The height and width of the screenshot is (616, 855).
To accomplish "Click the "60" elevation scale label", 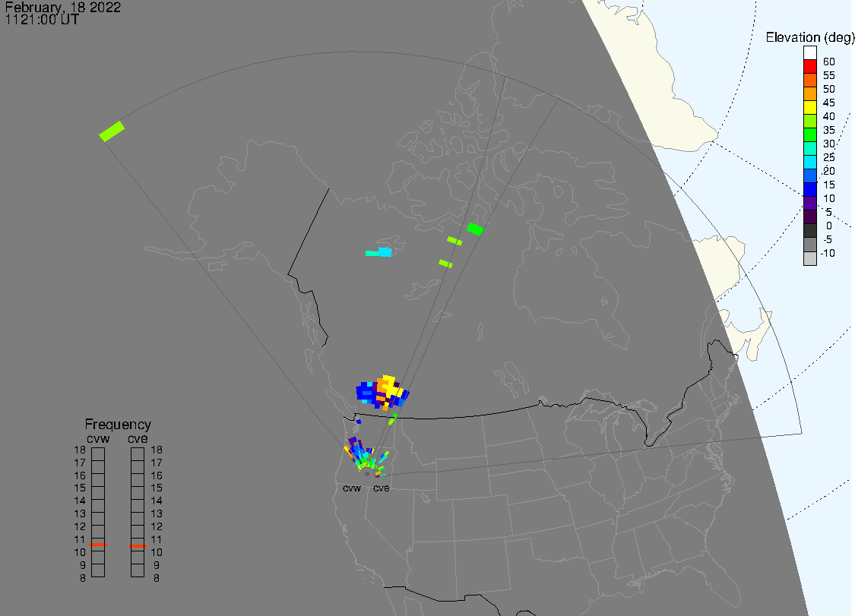I will tap(829, 62).
